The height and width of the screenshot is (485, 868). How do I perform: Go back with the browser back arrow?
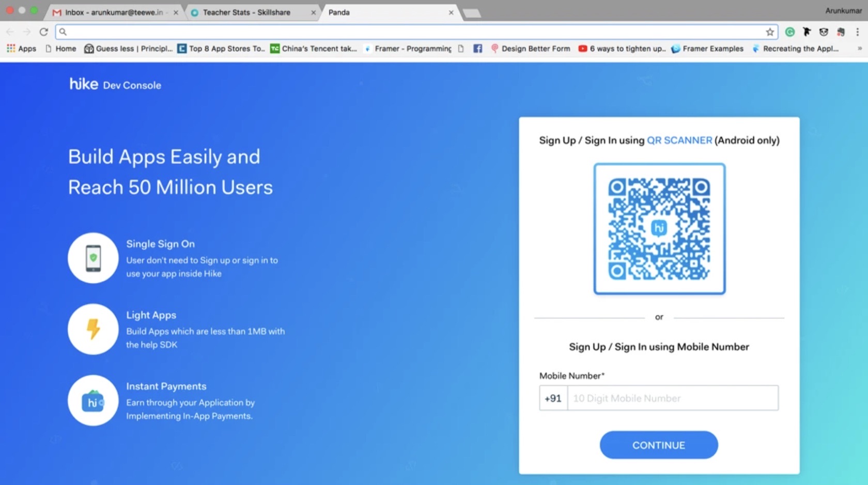[10, 32]
